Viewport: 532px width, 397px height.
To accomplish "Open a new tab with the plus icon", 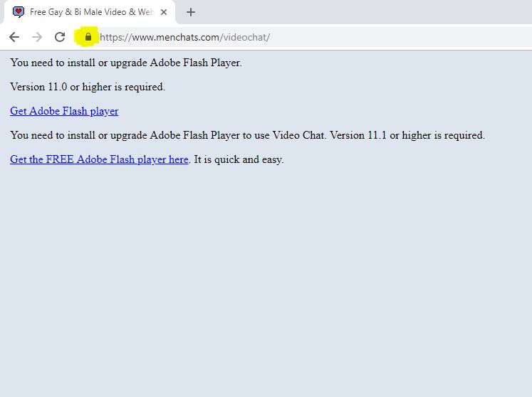I will pos(191,12).
